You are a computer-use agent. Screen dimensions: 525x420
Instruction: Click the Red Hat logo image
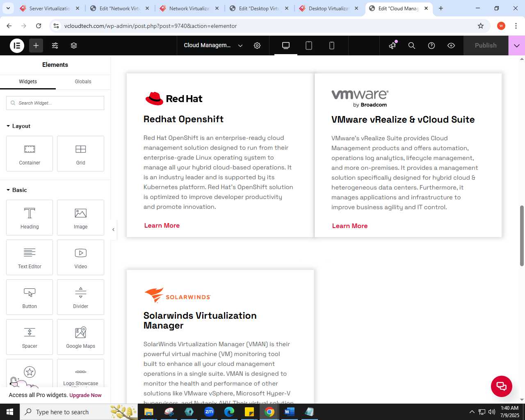tap(174, 98)
